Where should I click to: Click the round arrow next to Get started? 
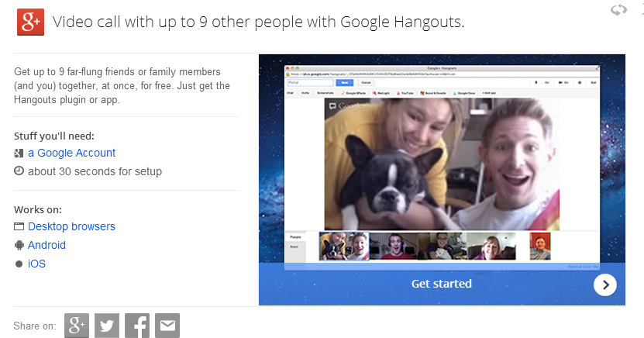pos(605,285)
